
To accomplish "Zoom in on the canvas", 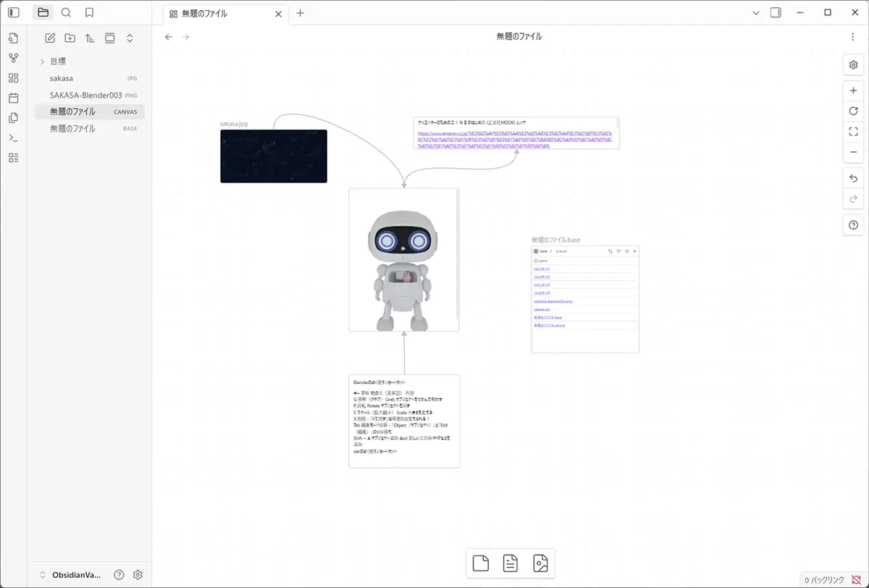I will 853,91.
